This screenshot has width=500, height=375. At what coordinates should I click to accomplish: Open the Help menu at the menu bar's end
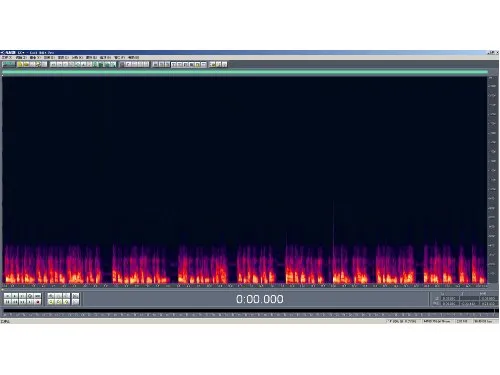tap(134, 58)
